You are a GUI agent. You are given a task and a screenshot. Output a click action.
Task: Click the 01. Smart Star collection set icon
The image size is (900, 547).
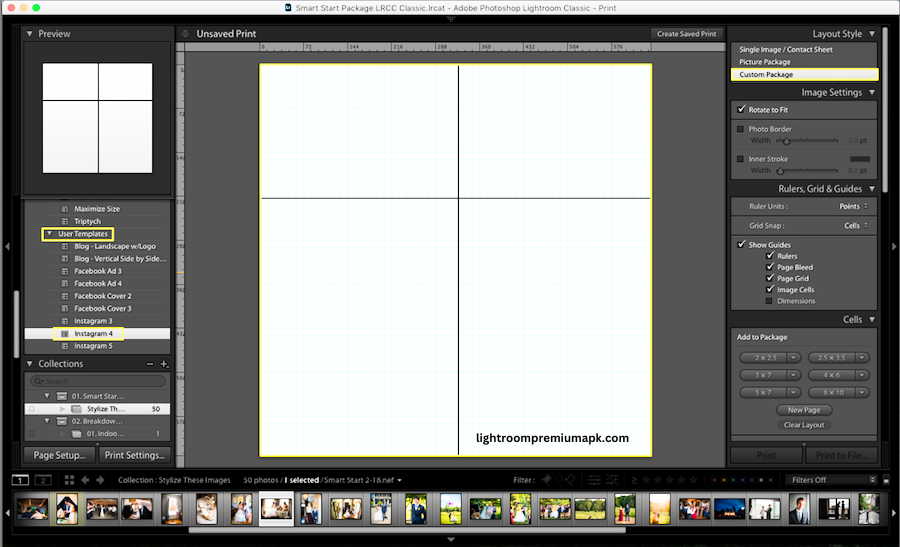click(62, 397)
